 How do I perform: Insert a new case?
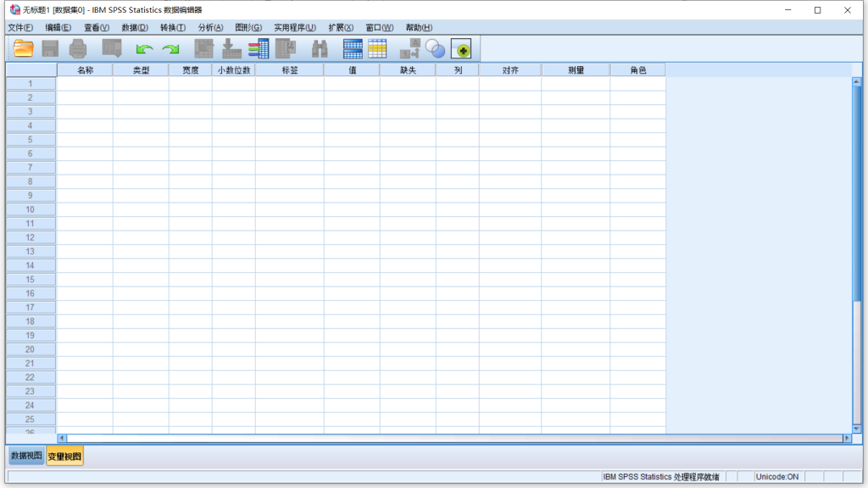point(352,48)
